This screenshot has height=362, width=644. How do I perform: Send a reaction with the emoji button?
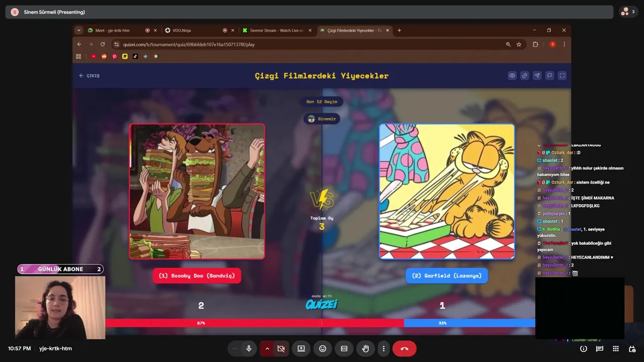point(323,348)
